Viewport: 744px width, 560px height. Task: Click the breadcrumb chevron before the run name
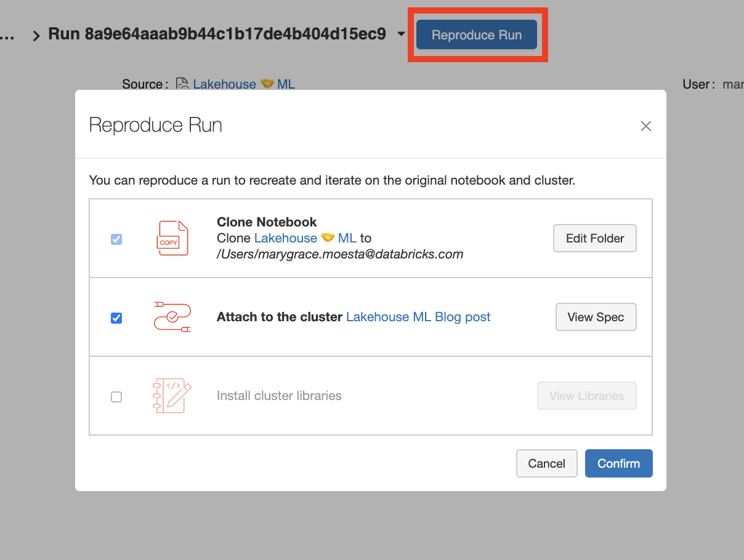click(36, 36)
